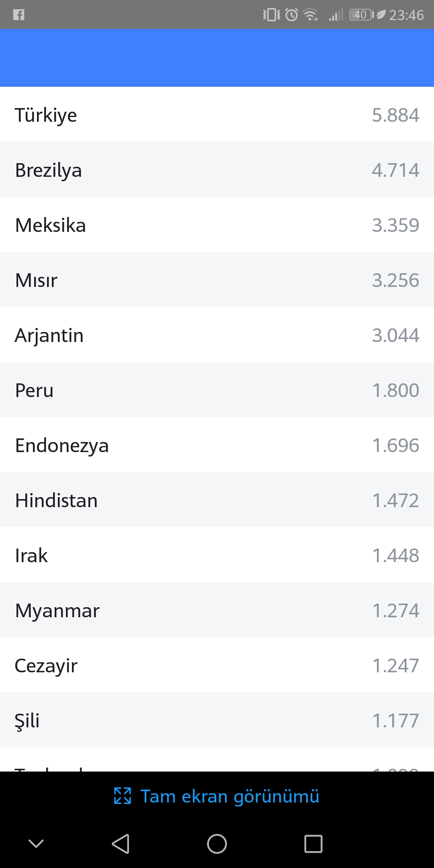Image resolution: width=434 pixels, height=868 pixels.
Task: Select the Meksika table row
Action: pyautogui.click(x=217, y=225)
